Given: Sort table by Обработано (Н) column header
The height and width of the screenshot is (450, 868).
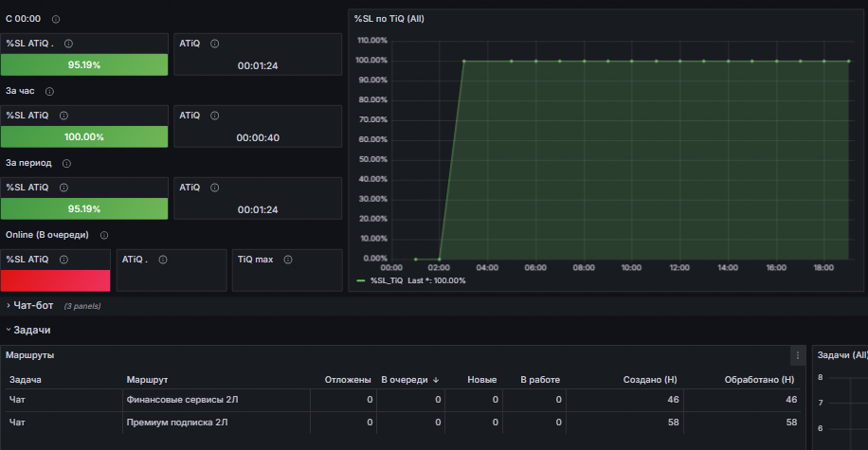Looking at the screenshot, I should point(760,380).
